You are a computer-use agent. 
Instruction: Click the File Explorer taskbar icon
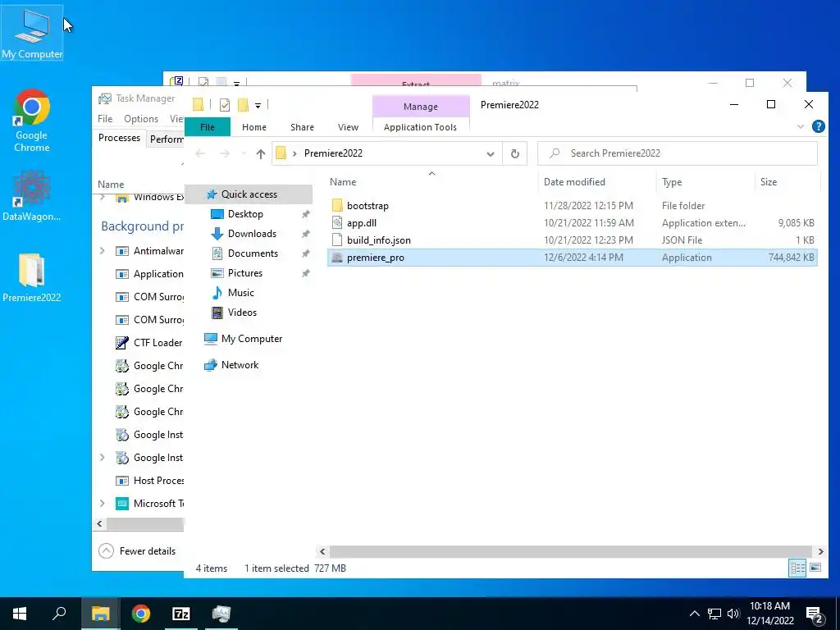100,614
